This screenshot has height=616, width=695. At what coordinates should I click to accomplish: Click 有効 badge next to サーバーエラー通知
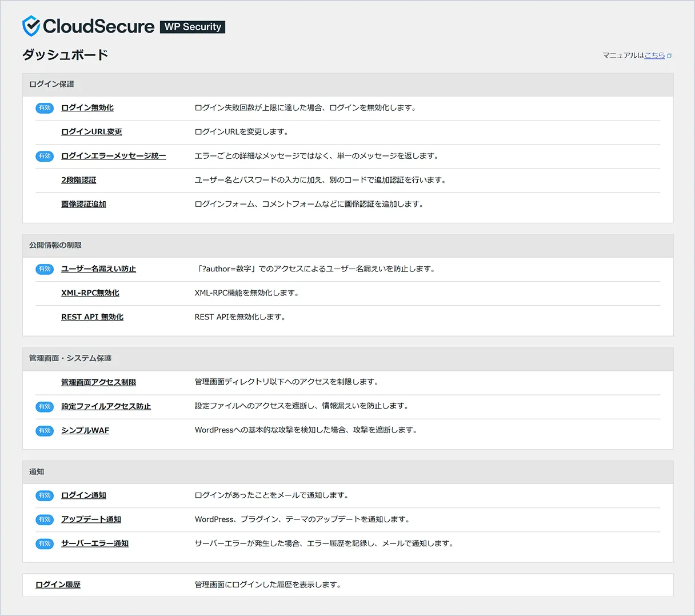(x=45, y=543)
